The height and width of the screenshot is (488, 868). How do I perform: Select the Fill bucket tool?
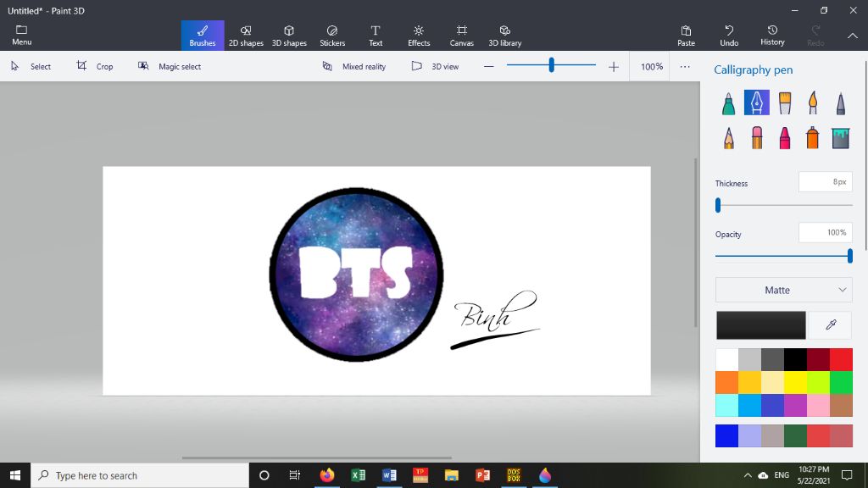[x=840, y=138]
